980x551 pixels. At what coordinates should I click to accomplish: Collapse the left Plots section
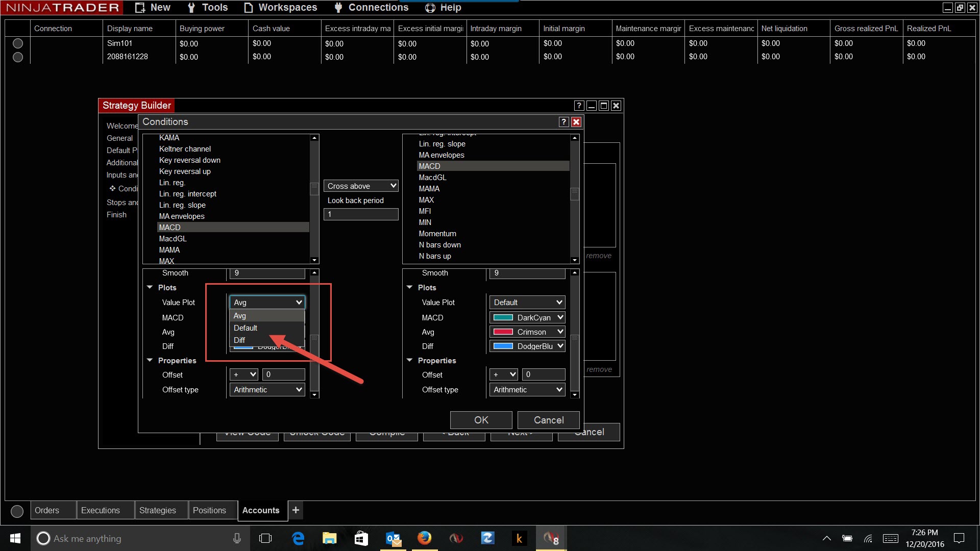(x=150, y=287)
